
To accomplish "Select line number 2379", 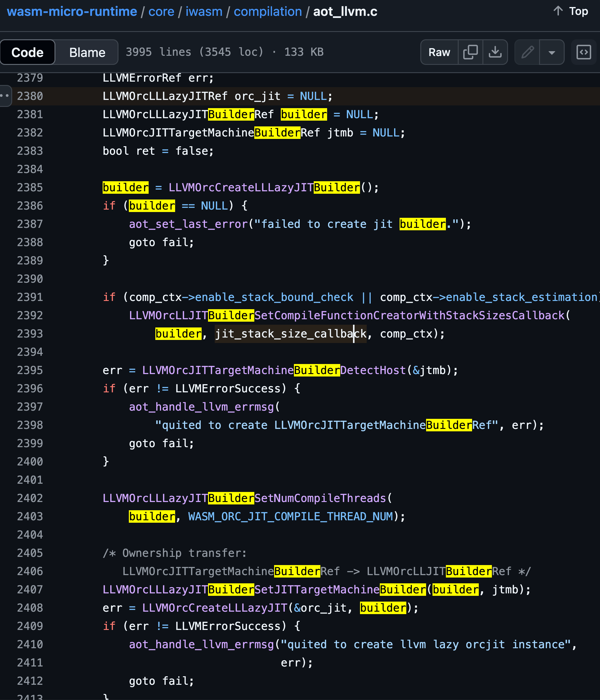I will pyautogui.click(x=30, y=78).
